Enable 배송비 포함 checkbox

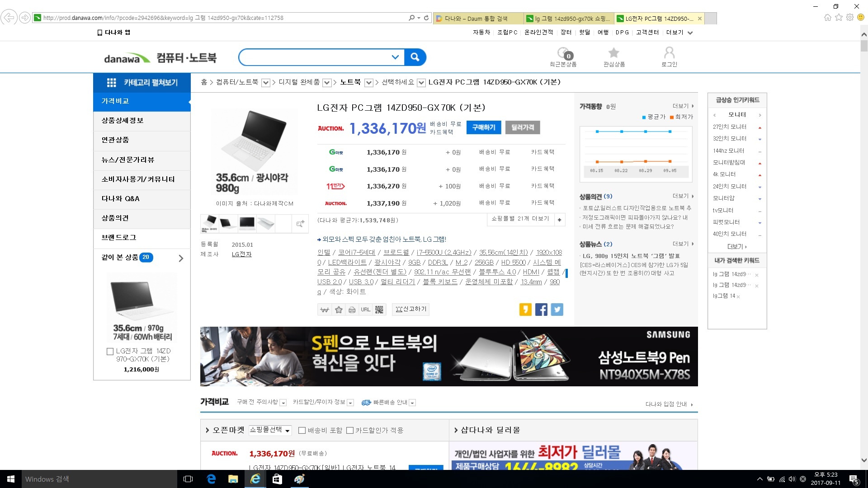[x=302, y=431]
